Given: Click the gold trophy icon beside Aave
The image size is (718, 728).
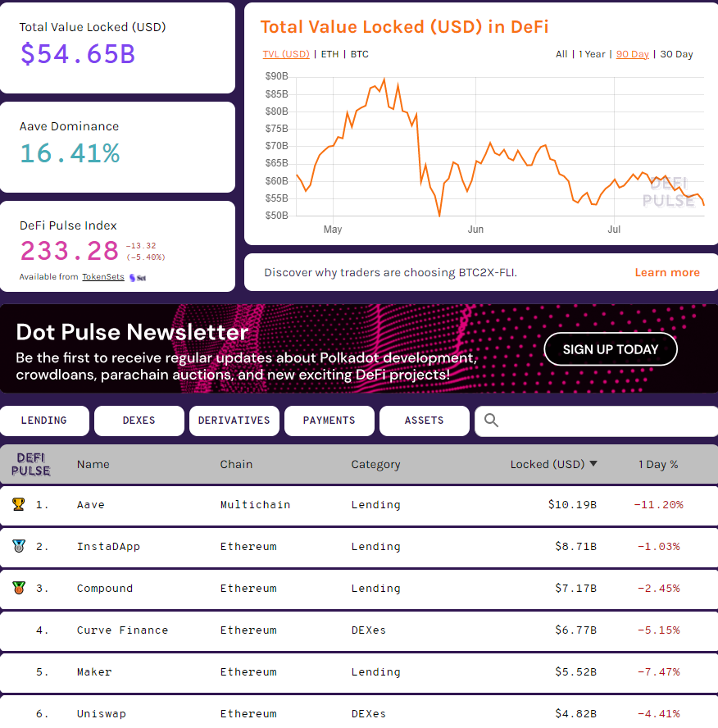Looking at the screenshot, I should 18,504.
